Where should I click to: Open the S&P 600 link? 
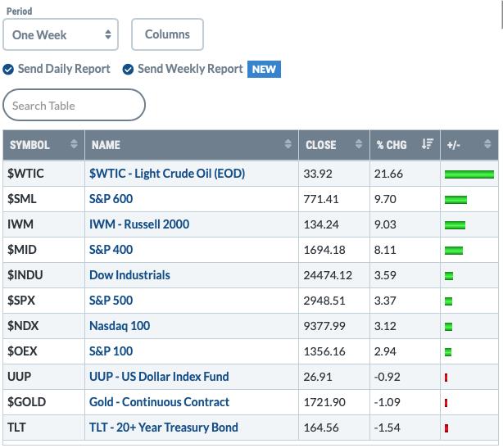[111, 199]
